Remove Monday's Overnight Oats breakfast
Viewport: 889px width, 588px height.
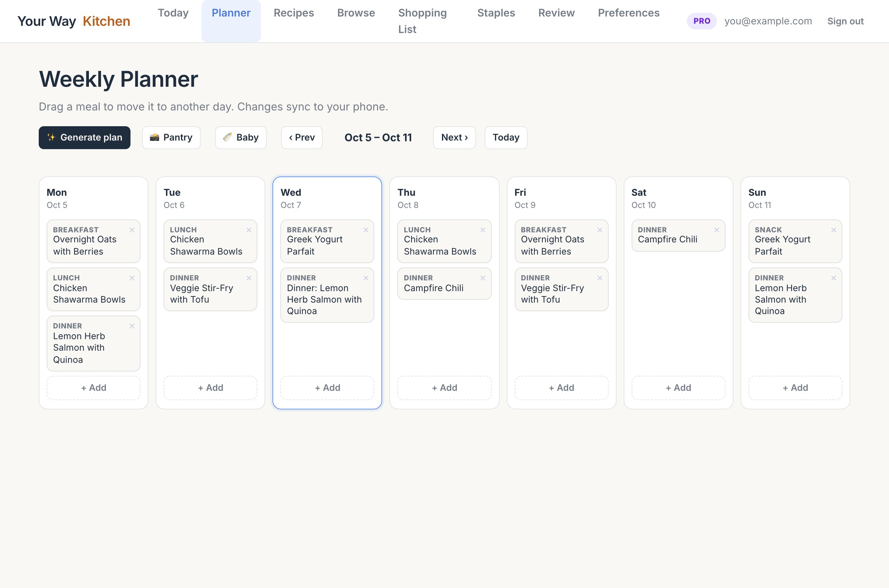132,230
